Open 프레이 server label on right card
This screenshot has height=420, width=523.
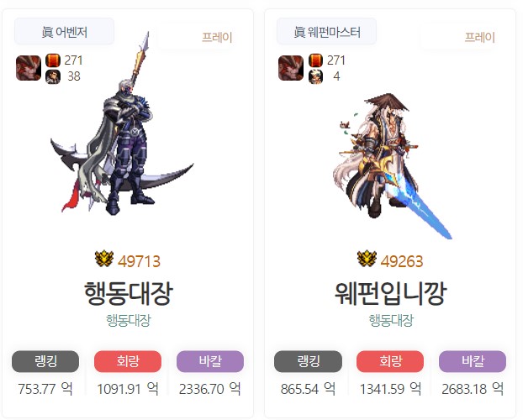pyautogui.click(x=479, y=37)
